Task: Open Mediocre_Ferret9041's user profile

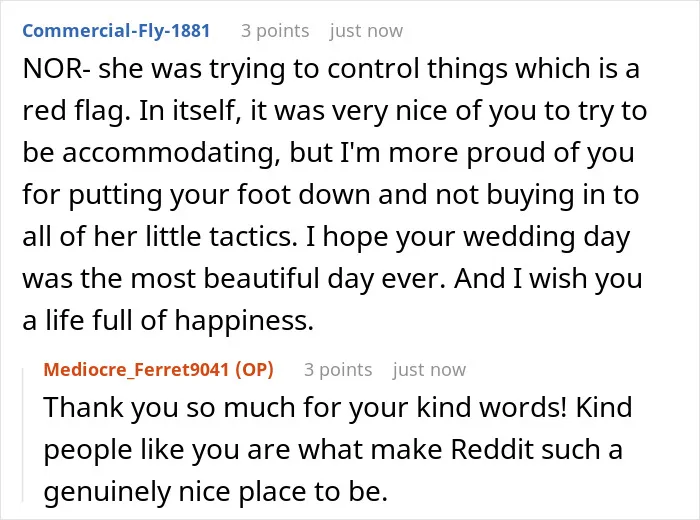Action: point(136,370)
